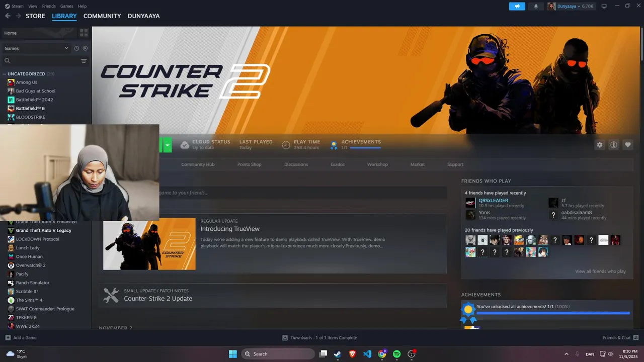Open the Community Hub link
This screenshot has width=644, height=362.
click(198, 164)
